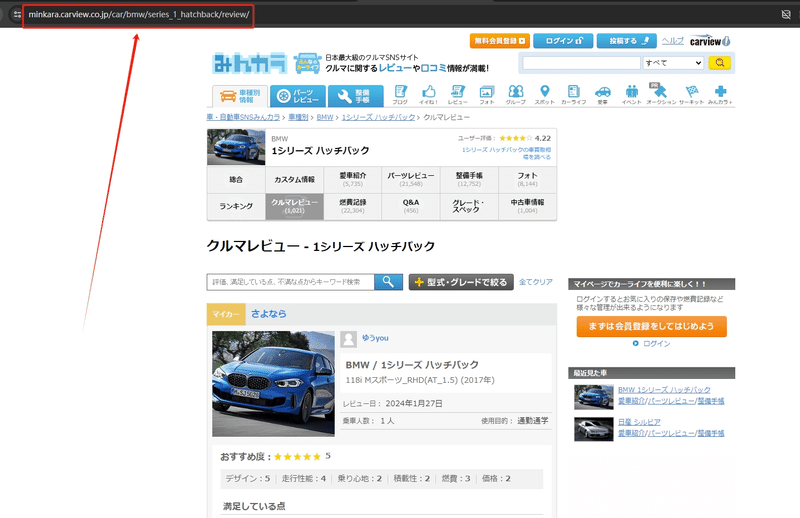Click BMW 1シリーズ thumbnail in 最近見た車
The height and width of the screenshot is (518, 800).
593,397
